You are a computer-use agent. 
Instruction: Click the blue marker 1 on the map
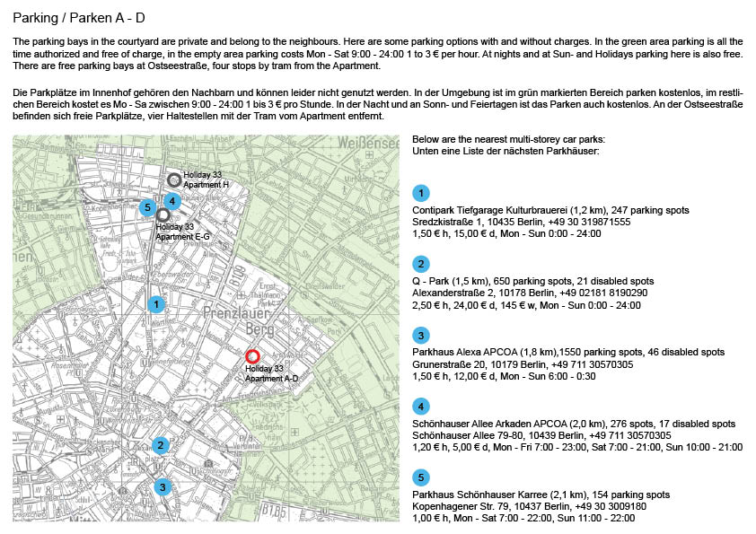point(155,304)
